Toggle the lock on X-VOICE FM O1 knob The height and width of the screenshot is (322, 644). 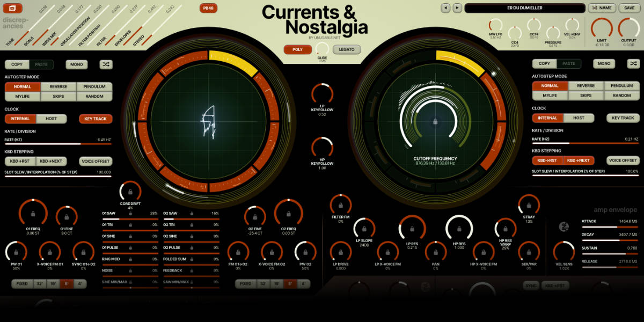point(50,253)
